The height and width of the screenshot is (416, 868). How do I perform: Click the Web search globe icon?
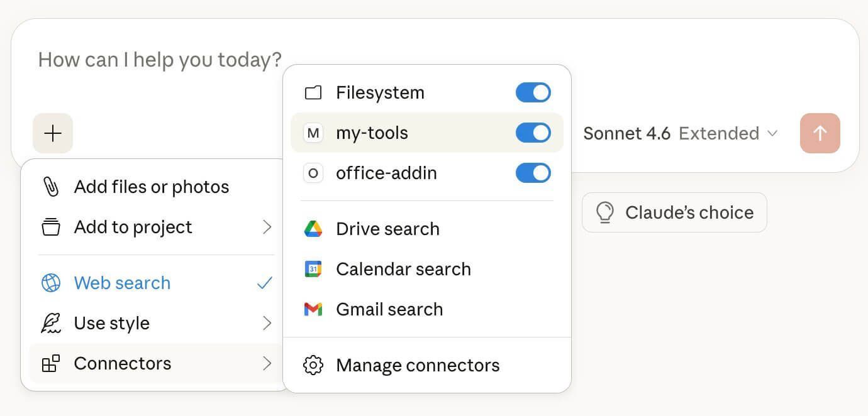pos(51,283)
